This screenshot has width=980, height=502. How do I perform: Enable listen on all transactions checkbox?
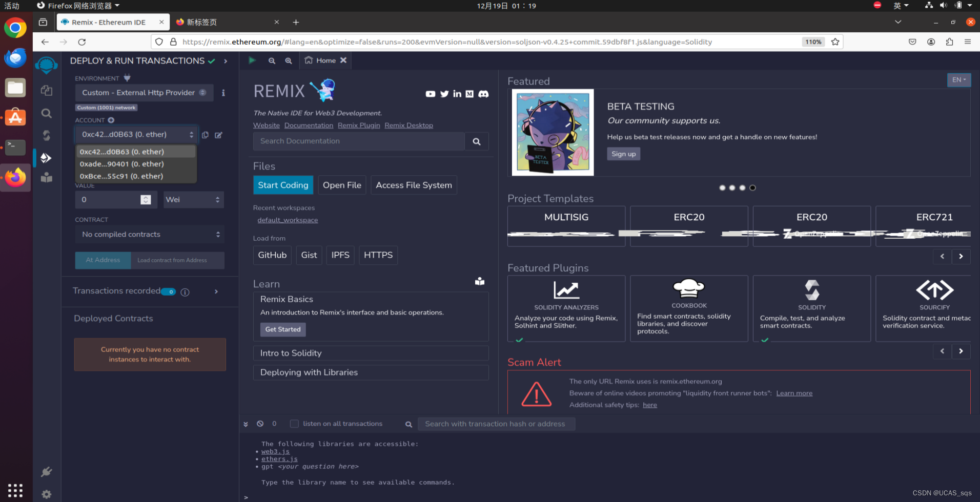(294, 424)
